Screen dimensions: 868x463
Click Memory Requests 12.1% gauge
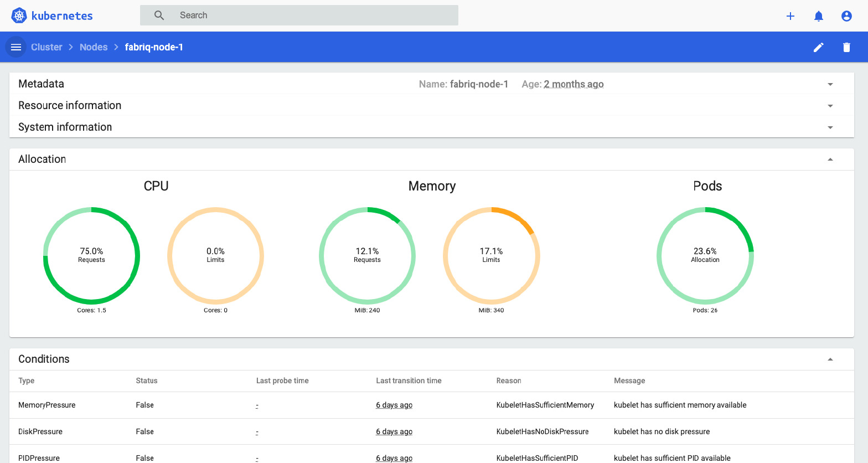click(367, 256)
